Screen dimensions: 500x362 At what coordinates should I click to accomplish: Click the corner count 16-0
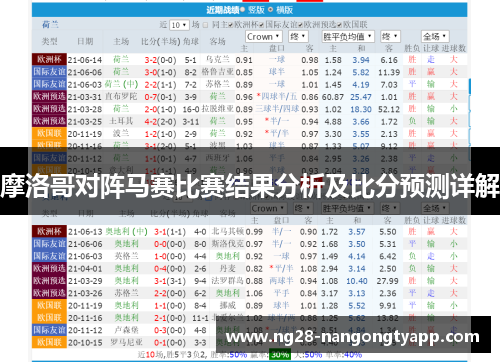click(x=191, y=109)
